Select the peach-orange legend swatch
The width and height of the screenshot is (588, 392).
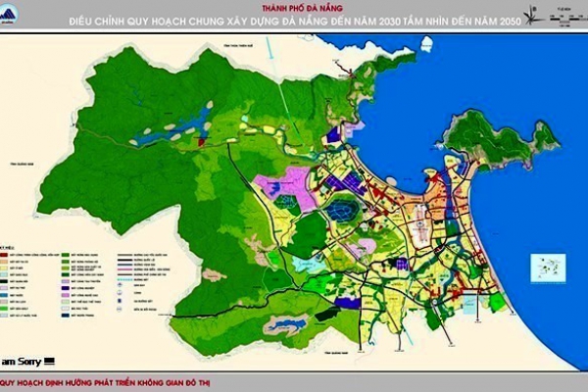tap(4, 262)
